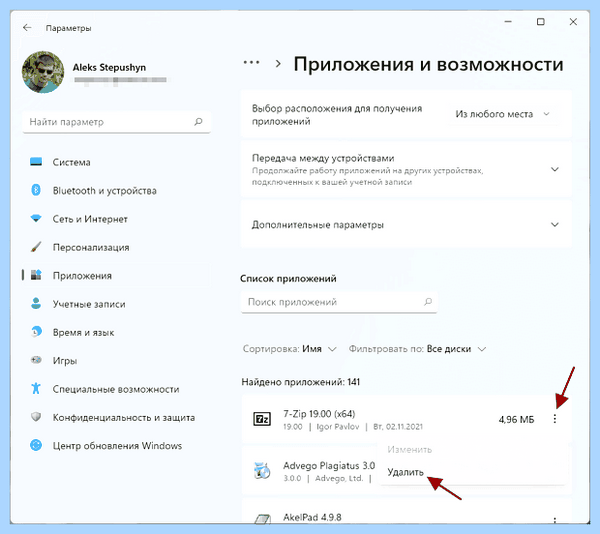Click Найдено приложений: 141 text
The width and height of the screenshot is (600, 534).
click(300, 382)
